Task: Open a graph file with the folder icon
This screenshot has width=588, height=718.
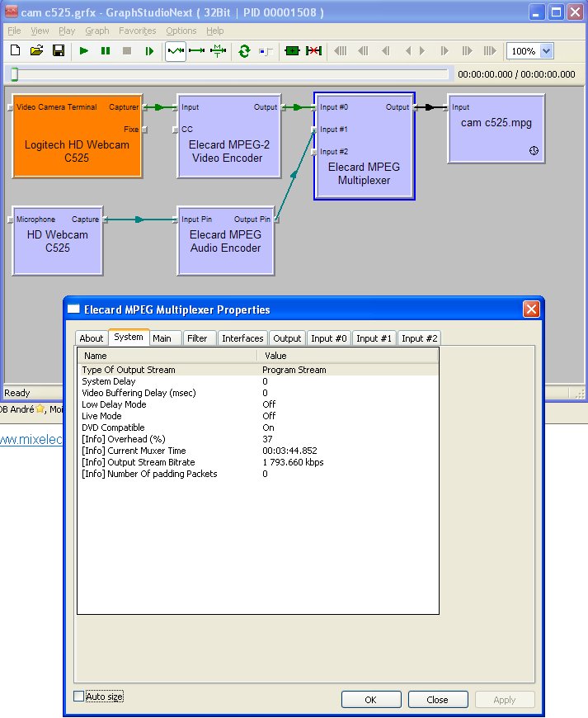Action: tap(36, 50)
